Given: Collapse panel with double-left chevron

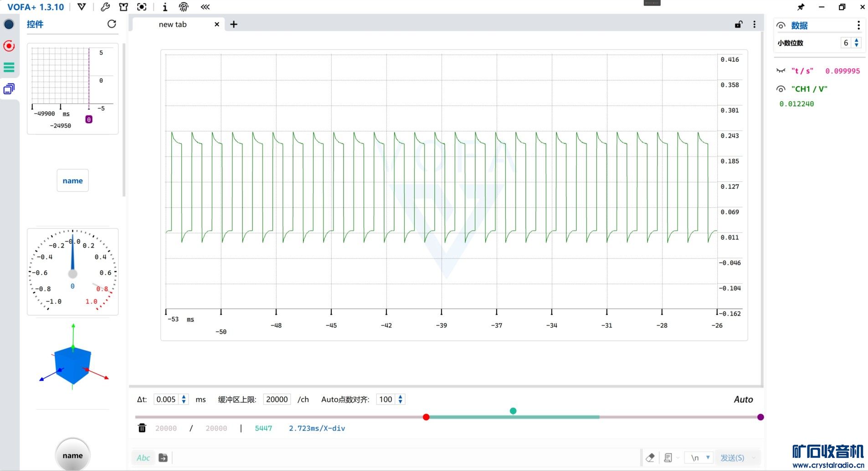Looking at the screenshot, I should pos(205,7).
